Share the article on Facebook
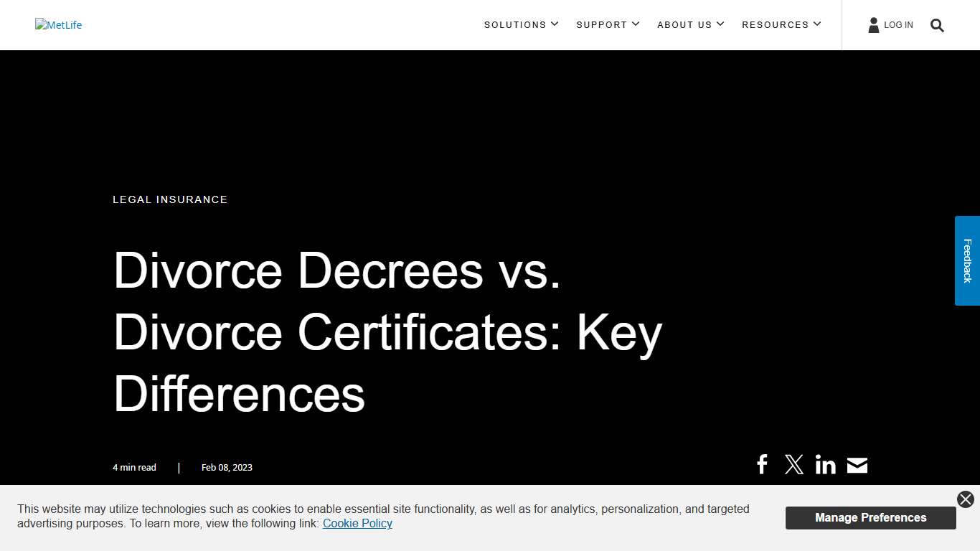Screen dimensions: 980x551 762,464
